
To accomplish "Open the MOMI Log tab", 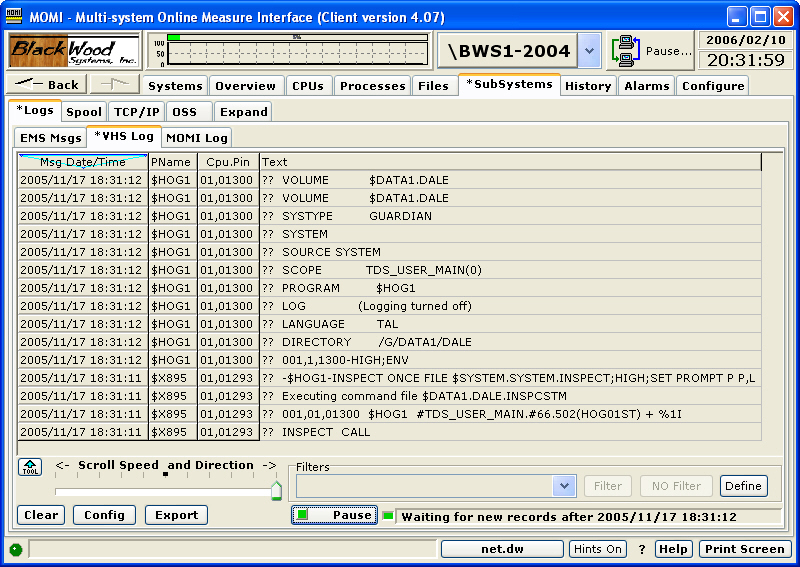I will coord(197,138).
